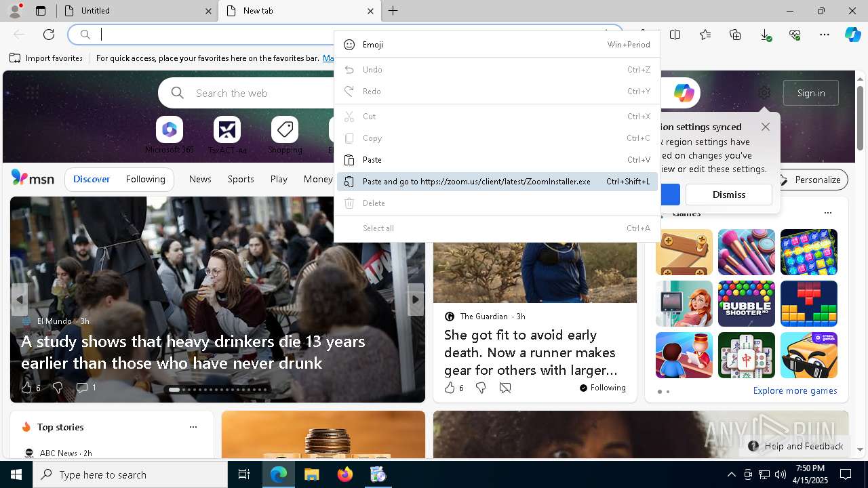This screenshot has width=868, height=488.
Task: Launch Firefox from the taskbar
Action: (x=345, y=474)
